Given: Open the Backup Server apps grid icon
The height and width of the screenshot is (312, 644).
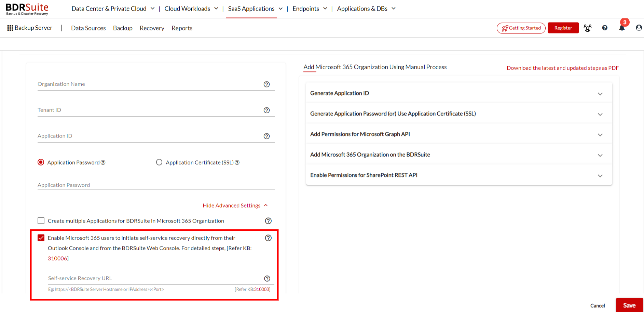Looking at the screenshot, I should pyautogui.click(x=10, y=28).
